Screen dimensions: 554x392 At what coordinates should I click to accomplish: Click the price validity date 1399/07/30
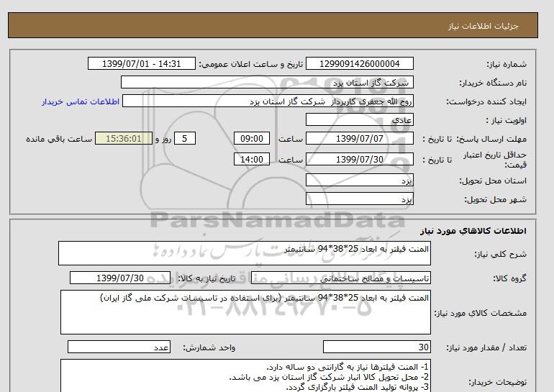pyautogui.click(x=359, y=159)
